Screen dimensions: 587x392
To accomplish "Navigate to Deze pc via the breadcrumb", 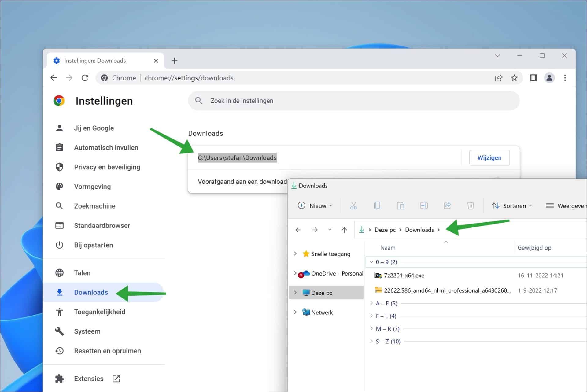I will [x=385, y=230].
